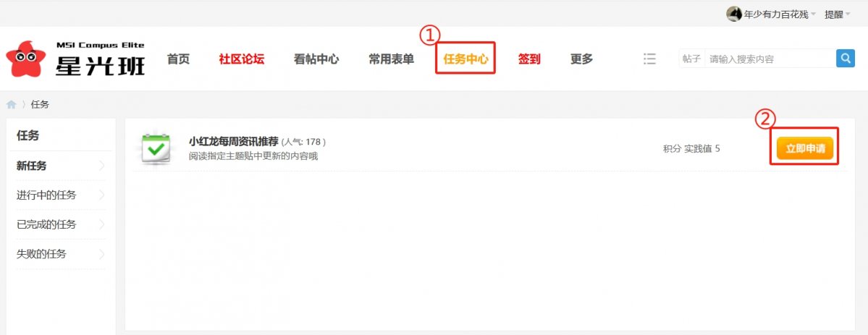Click chevron next to 新任务
Screen dimensions: 868x335
[102, 166]
